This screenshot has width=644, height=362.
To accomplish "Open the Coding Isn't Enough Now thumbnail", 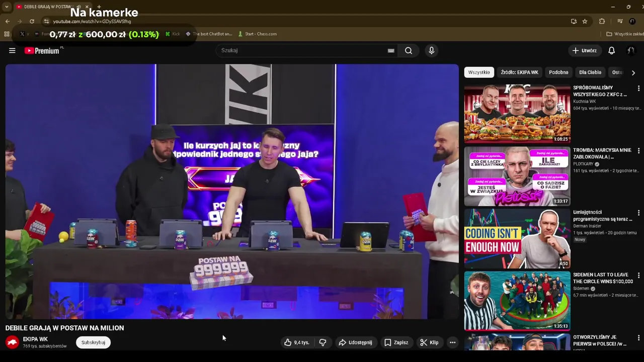I will [x=517, y=239].
